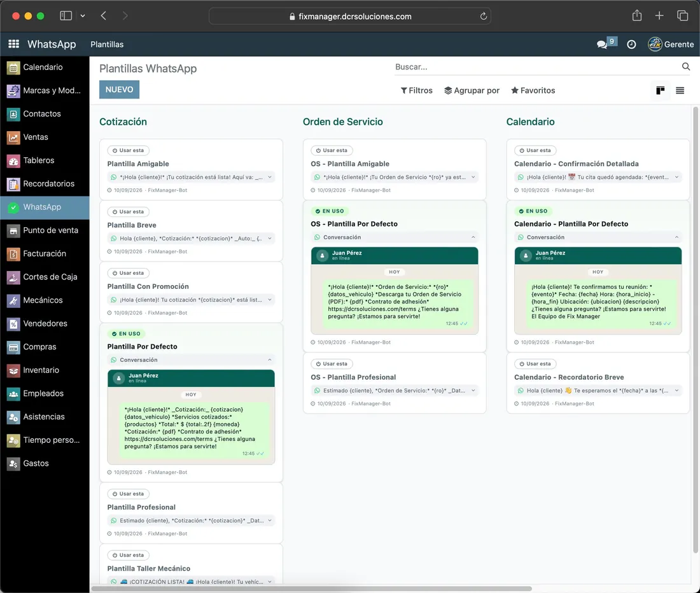Collapse OS - Plantilla Por Defecto conversation
Image resolution: width=700 pixels, height=593 pixels.
click(395, 237)
